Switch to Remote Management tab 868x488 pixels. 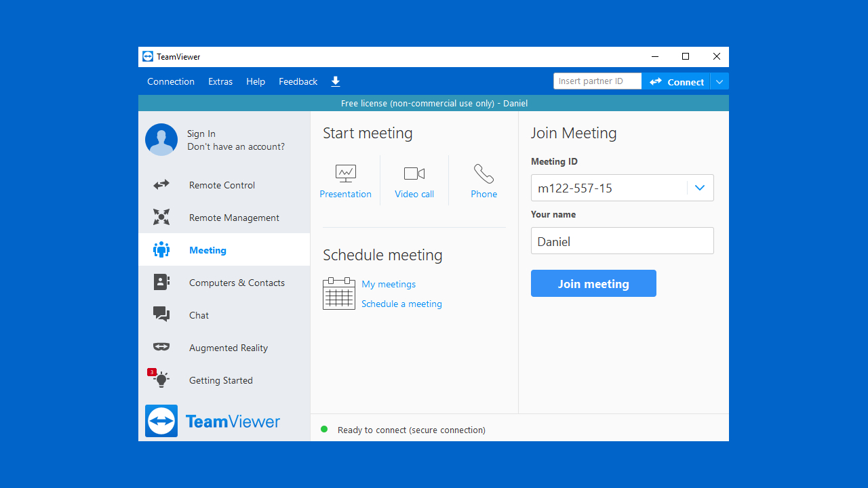[224, 218]
